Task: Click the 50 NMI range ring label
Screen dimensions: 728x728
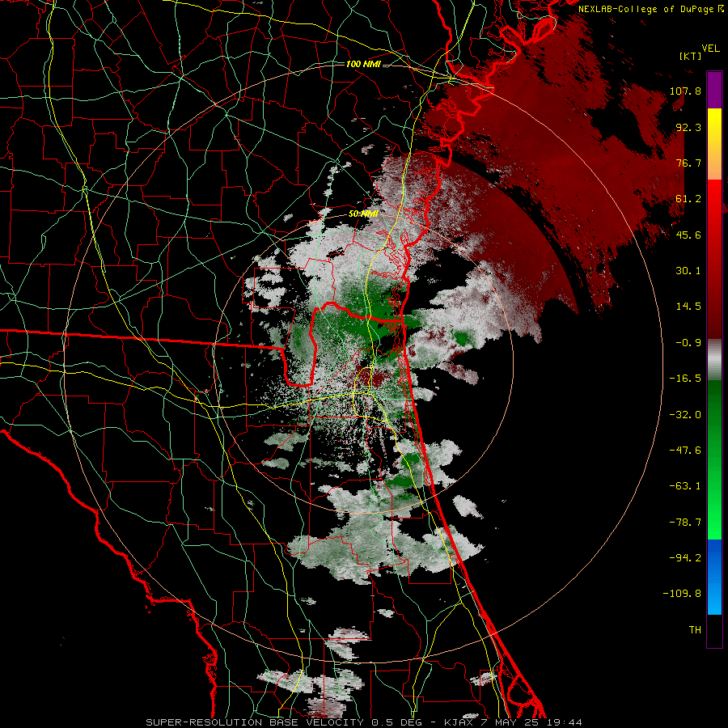Action: click(x=363, y=214)
